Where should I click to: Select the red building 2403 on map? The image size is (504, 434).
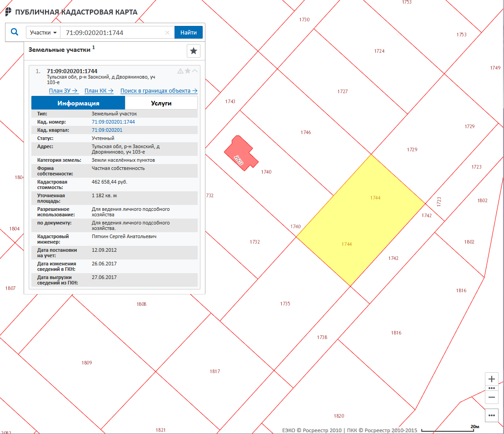[240, 152]
